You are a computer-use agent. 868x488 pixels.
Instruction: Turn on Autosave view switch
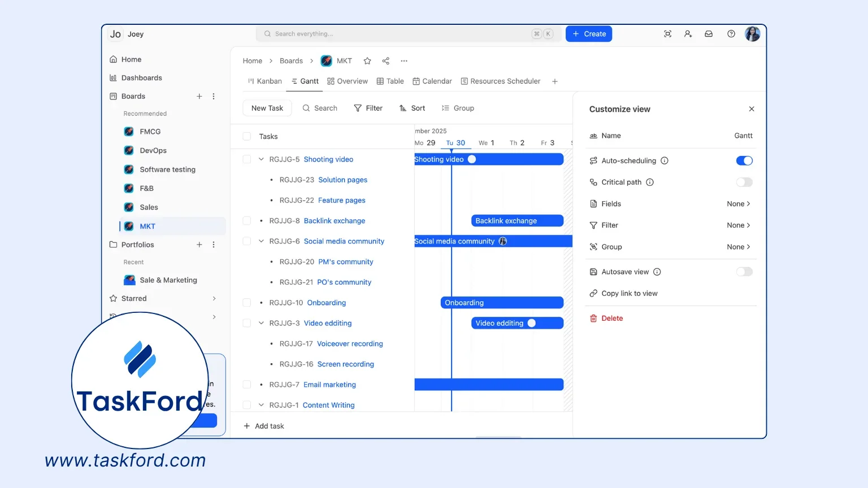(744, 272)
